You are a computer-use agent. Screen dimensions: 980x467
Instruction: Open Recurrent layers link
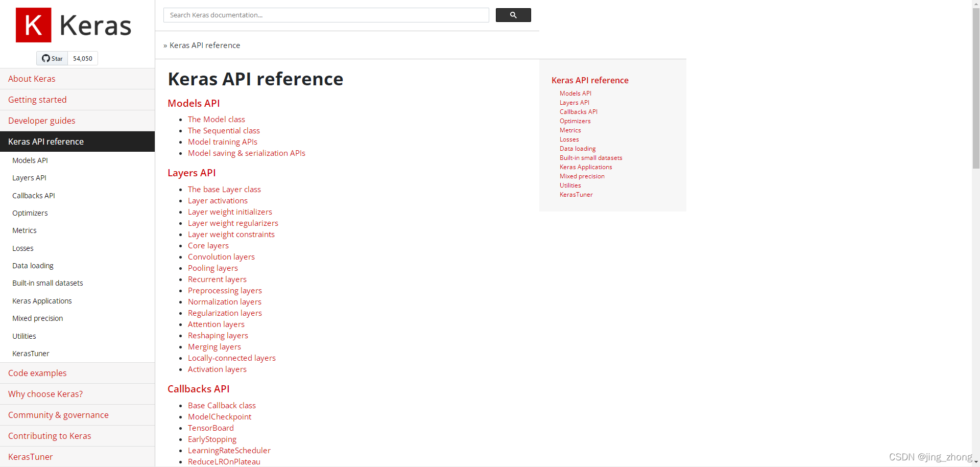pos(217,279)
